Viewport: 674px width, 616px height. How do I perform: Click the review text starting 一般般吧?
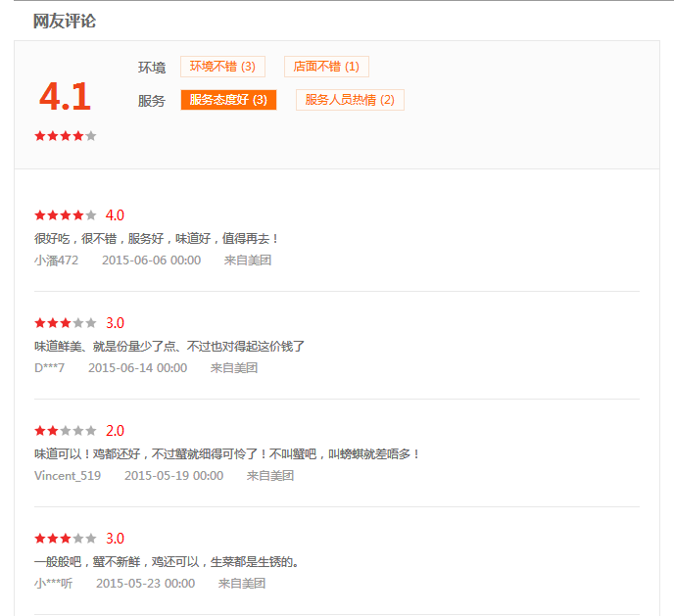tap(167, 562)
